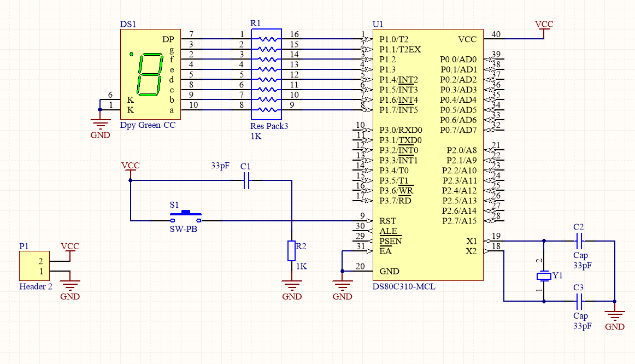This screenshot has width=635, height=364.
Task: Select GND symbol beside capacitor C3
Action: [x=614, y=321]
